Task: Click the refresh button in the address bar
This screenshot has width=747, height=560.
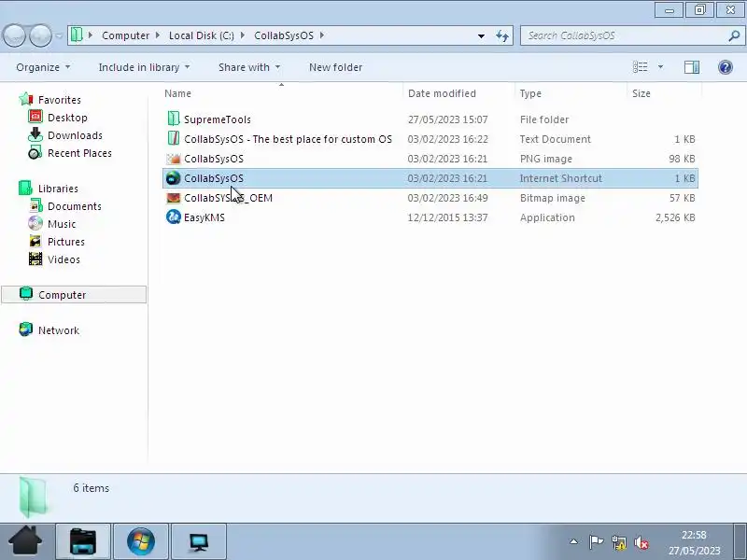Action: tap(502, 35)
